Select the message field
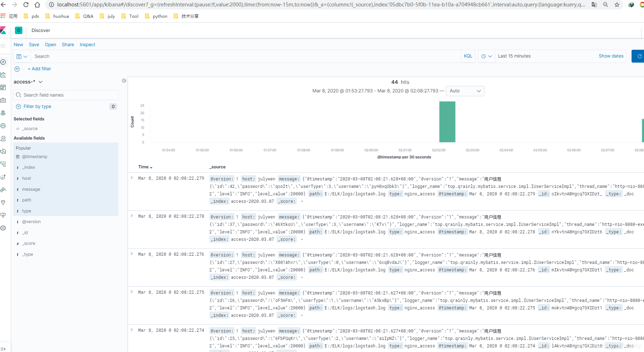This screenshot has width=644, height=352. [31, 189]
